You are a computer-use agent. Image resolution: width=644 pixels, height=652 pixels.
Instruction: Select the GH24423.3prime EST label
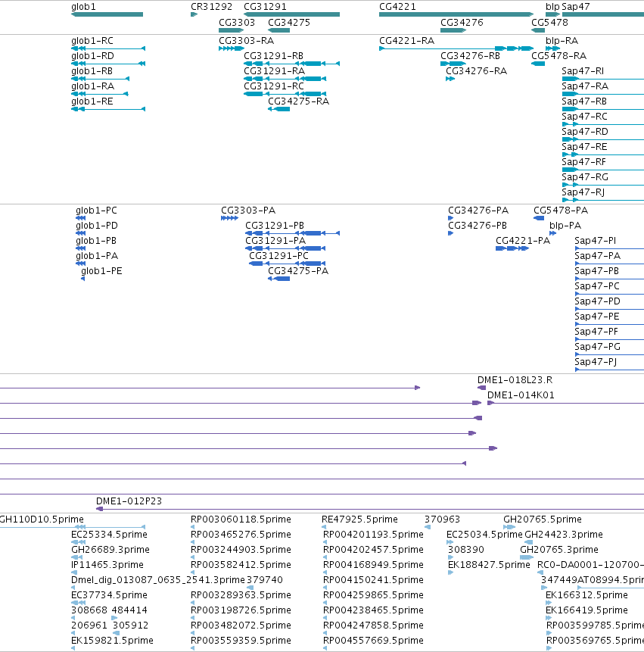563,535
